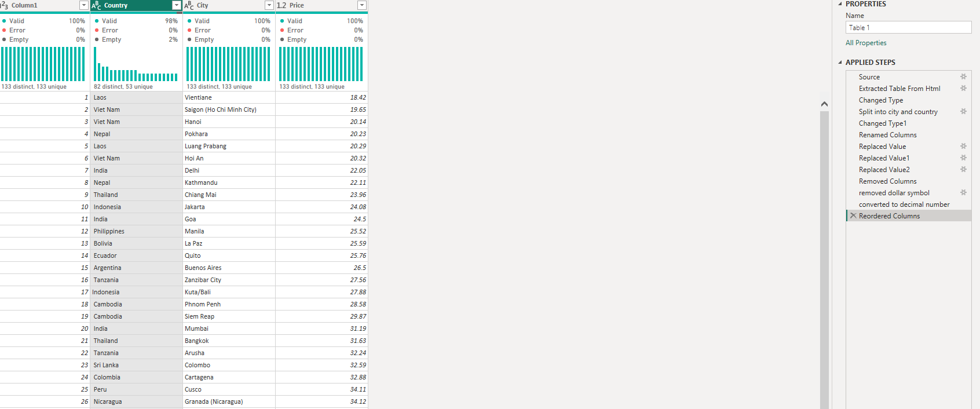The image size is (980, 409).
Task: Select the Price column header
Action: pos(321,5)
